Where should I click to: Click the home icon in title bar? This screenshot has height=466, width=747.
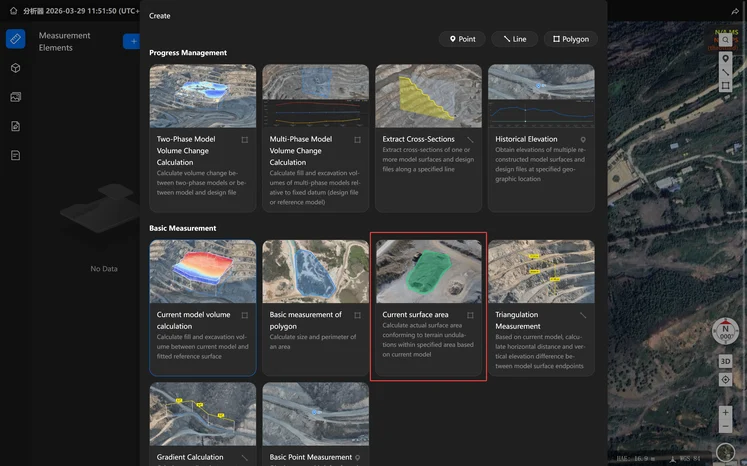pos(13,10)
